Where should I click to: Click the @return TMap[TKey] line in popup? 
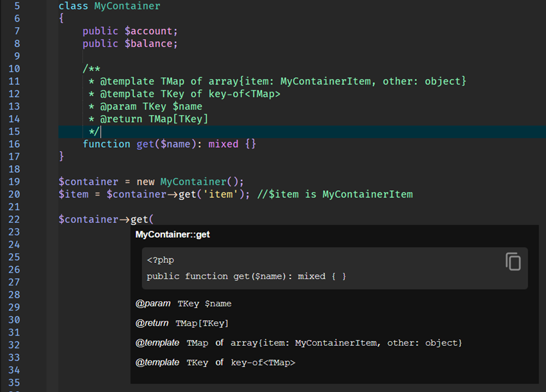pos(182,323)
